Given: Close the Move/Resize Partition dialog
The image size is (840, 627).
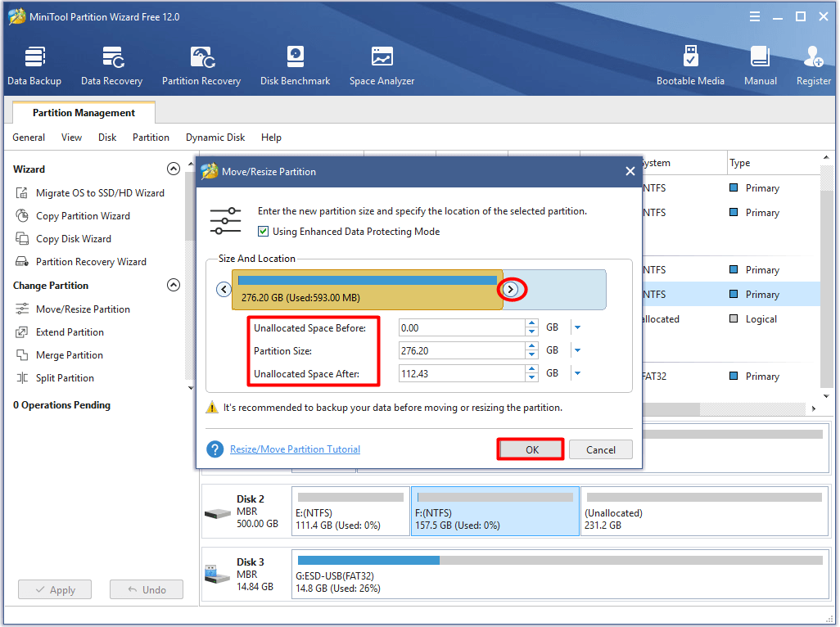Looking at the screenshot, I should pyautogui.click(x=630, y=171).
